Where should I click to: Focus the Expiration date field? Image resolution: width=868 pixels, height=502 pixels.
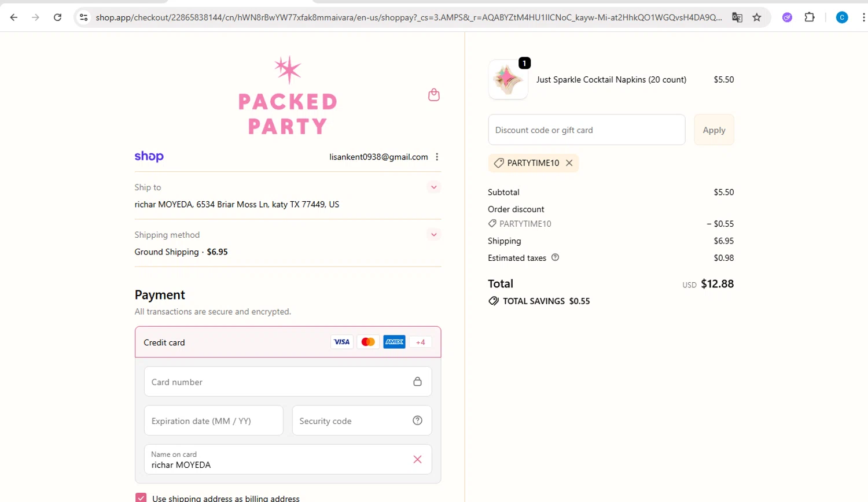click(x=214, y=421)
